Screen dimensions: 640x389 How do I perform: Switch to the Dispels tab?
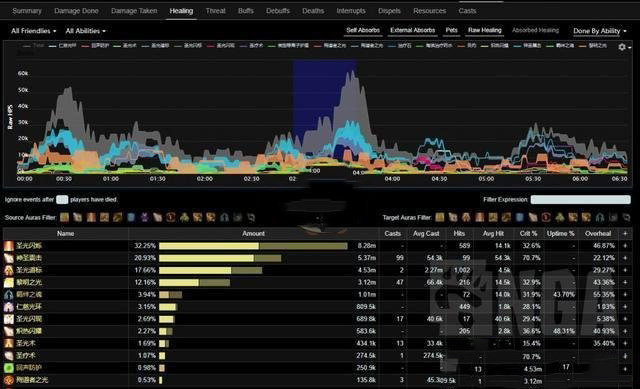389,11
